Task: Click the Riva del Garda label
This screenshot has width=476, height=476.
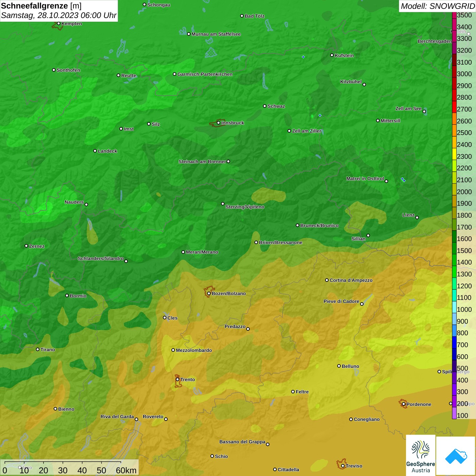Action: [117, 417]
